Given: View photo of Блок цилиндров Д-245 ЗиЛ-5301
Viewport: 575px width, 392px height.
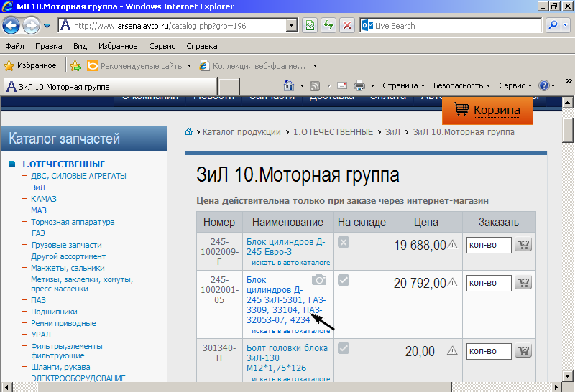Looking at the screenshot, I should tap(319, 280).
